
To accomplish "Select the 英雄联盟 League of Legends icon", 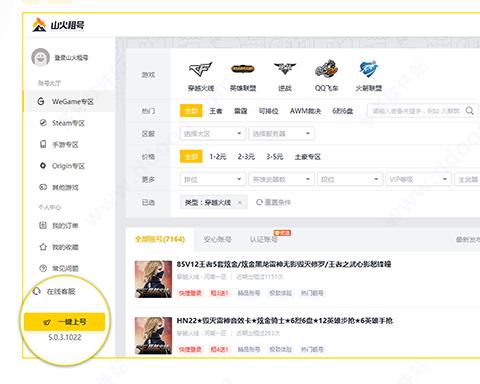I will click(243, 76).
